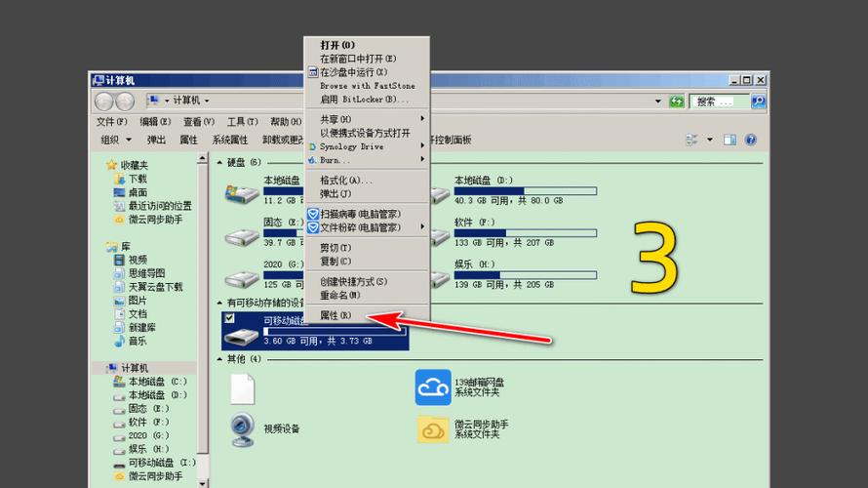Open the 139邮箱网盘 cloud icon

point(433,387)
